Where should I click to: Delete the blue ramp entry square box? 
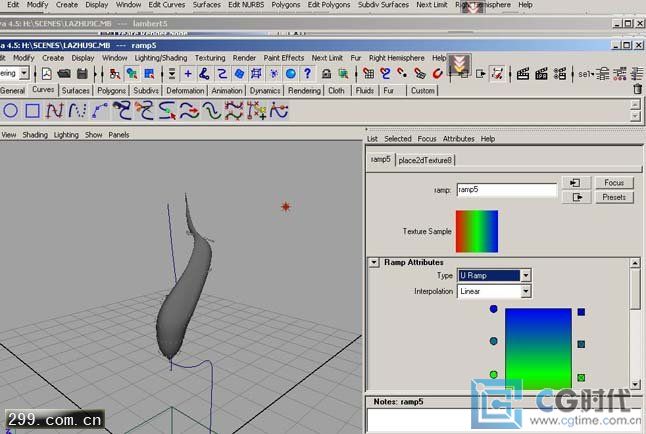tap(581, 312)
